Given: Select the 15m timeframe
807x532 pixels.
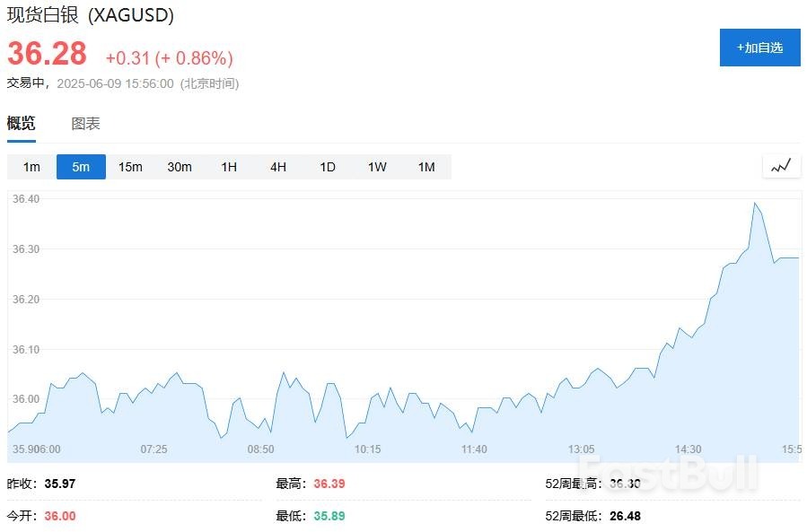Looking at the screenshot, I should coord(130,167).
